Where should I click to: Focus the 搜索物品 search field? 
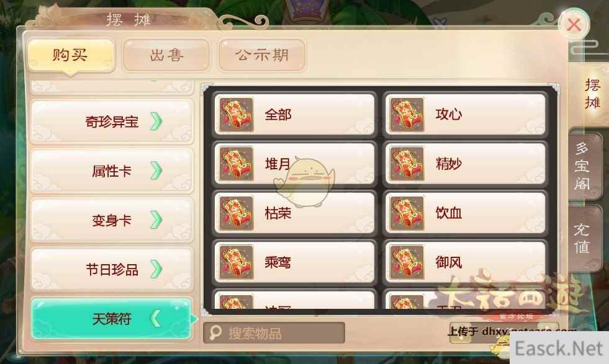coord(274,333)
